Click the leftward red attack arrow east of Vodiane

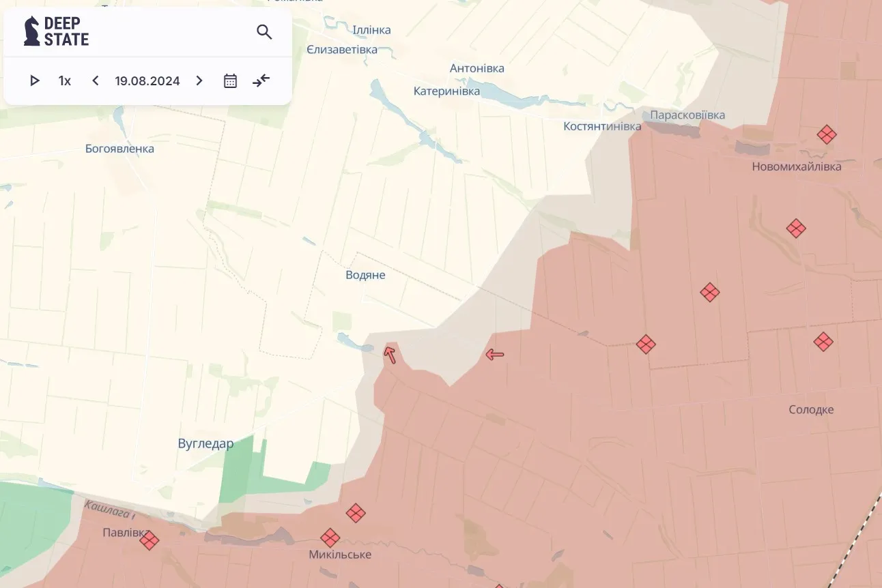click(x=494, y=354)
